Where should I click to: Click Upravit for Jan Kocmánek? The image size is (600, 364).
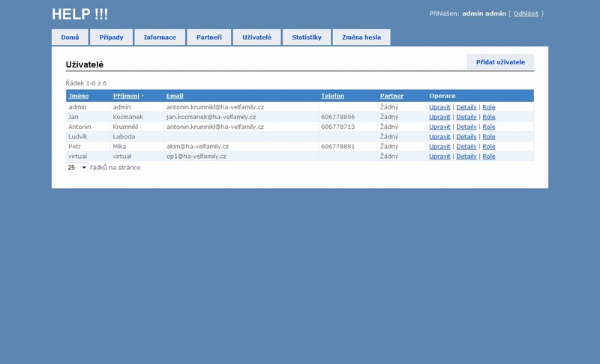tap(439, 117)
